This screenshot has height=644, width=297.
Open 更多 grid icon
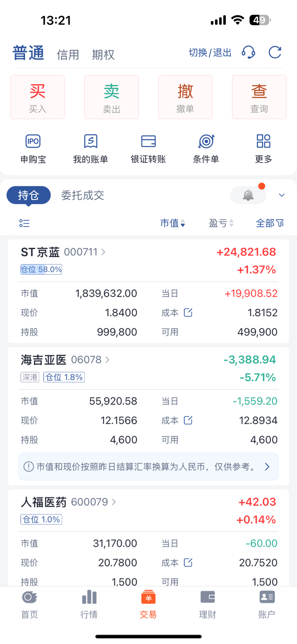(263, 142)
